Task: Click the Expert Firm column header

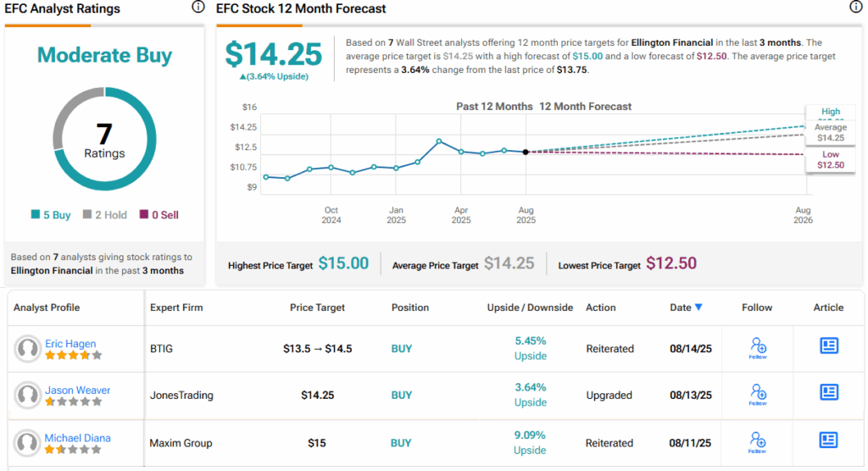Action: pos(176,308)
